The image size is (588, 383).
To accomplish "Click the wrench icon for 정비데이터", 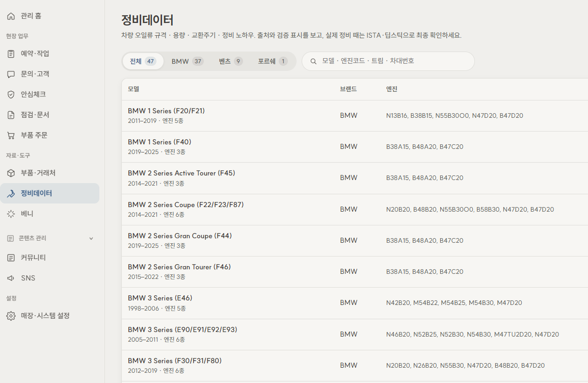I will pyautogui.click(x=11, y=193).
